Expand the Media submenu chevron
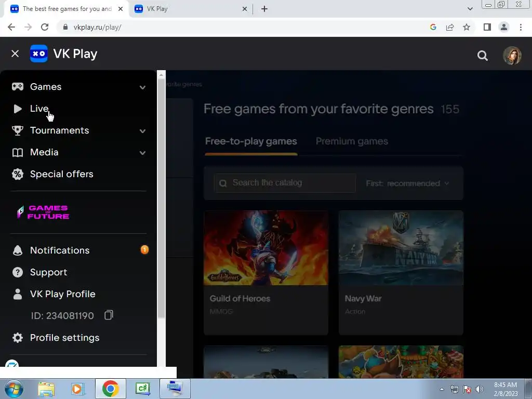 (x=142, y=153)
